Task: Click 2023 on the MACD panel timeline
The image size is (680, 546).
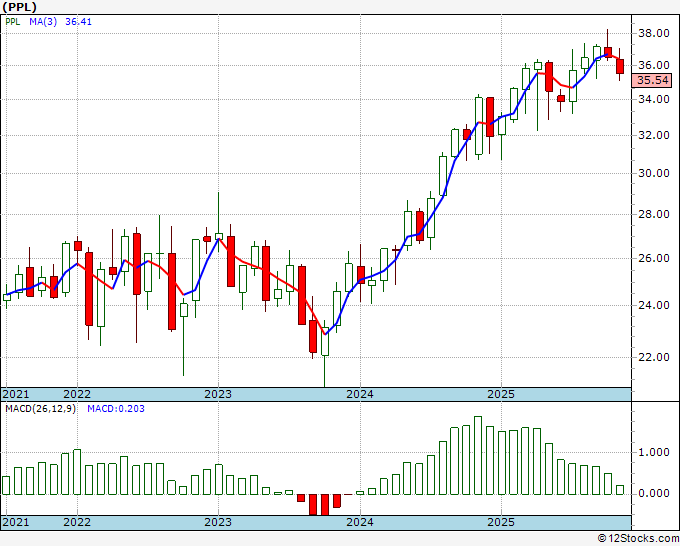Action: click(218, 522)
